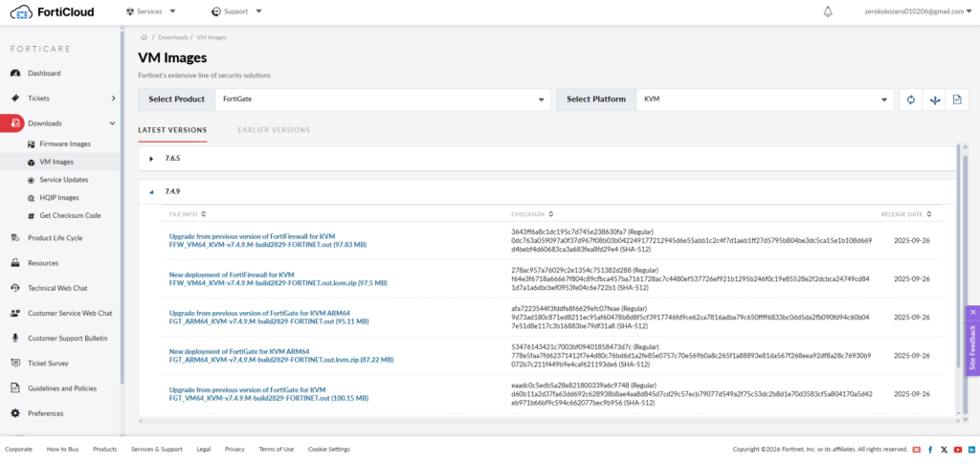The image size is (980, 464).
Task: Click the document icon button beside platform selector
Action: pyautogui.click(x=956, y=99)
